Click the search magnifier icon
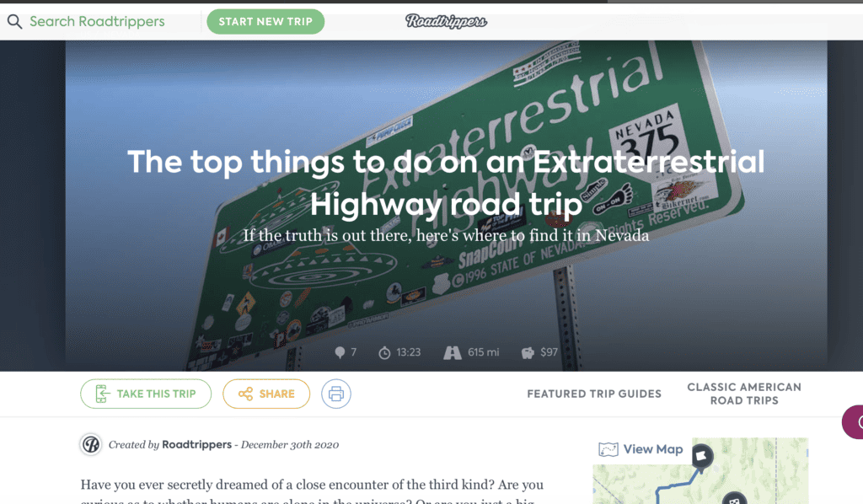863x504 pixels. [x=15, y=22]
